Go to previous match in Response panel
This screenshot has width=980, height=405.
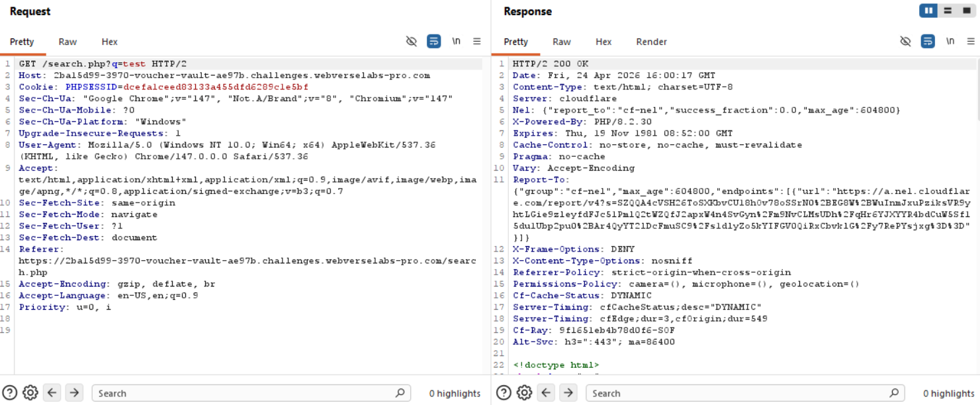(x=547, y=393)
